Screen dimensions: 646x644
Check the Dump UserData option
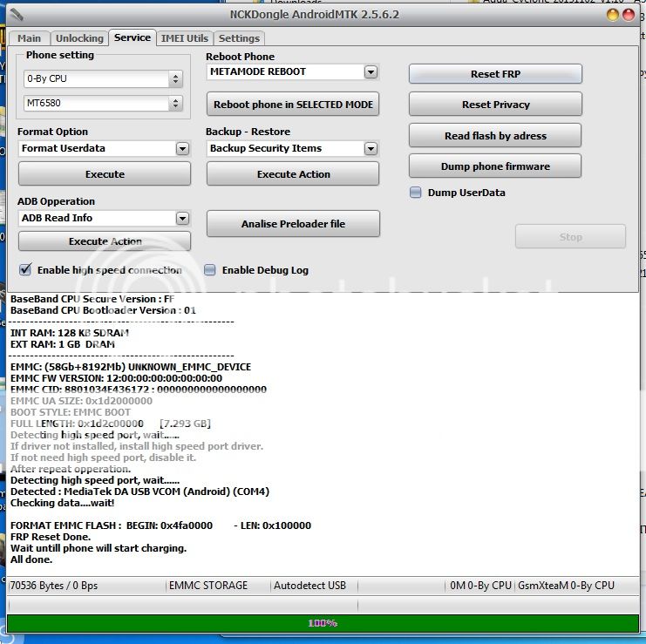coord(416,193)
